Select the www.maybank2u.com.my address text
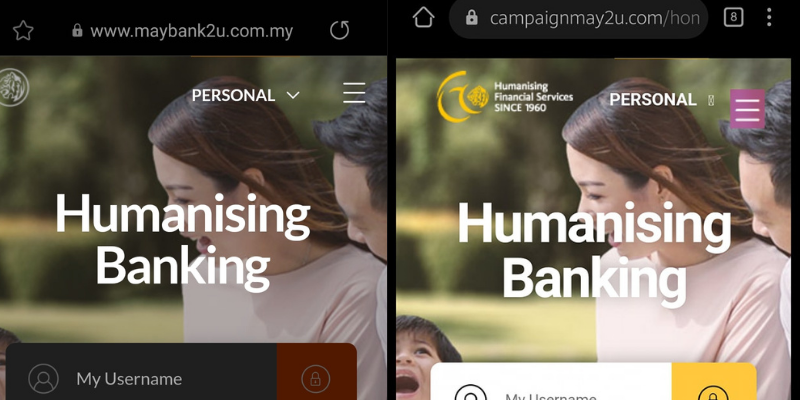Viewport: 800px width, 400px height. coord(192,32)
